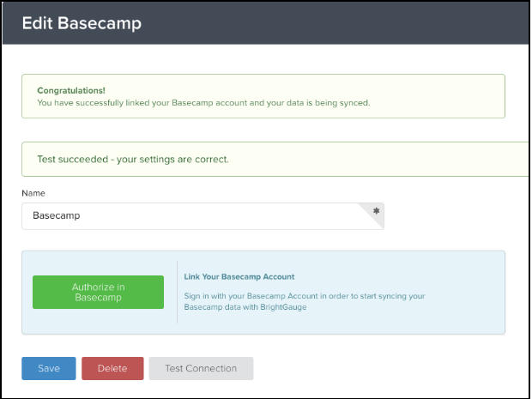Click the Name field label

tap(33, 193)
